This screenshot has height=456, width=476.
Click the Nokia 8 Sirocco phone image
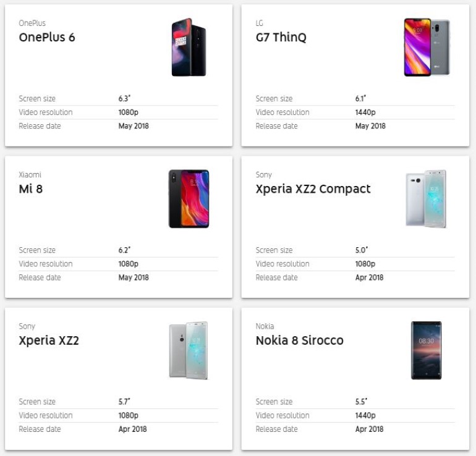pyautogui.click(x=427, y=350)
